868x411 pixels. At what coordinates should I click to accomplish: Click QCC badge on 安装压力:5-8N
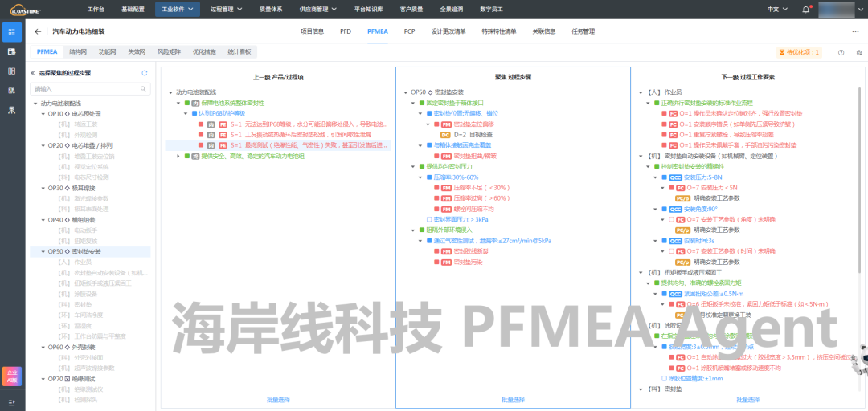[675, 177]
